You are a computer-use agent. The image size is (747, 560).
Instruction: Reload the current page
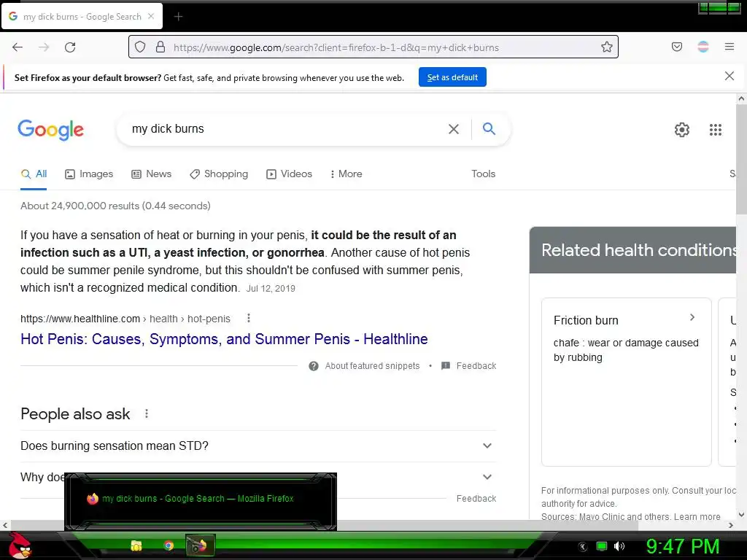click(70, 47)
